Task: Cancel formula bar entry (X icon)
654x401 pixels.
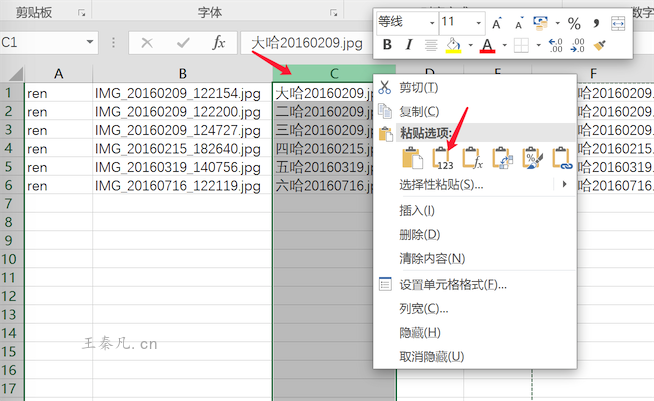Action: click(147, 43)
